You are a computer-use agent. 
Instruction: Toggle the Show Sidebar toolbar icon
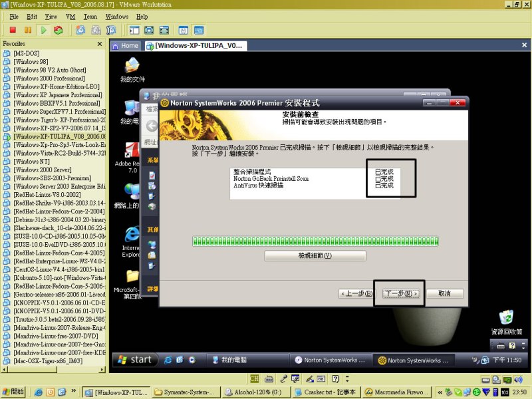pyautogui.click(x=134, y=30)
